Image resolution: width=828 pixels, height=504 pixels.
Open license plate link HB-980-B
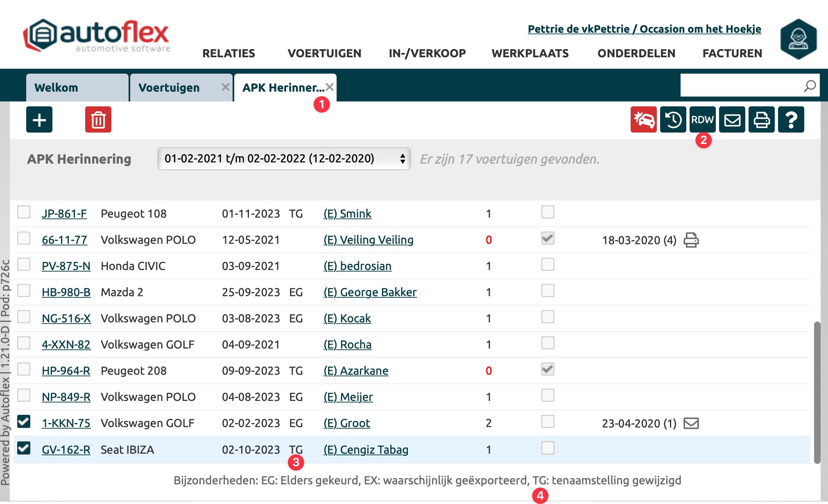tap(66, 292)
